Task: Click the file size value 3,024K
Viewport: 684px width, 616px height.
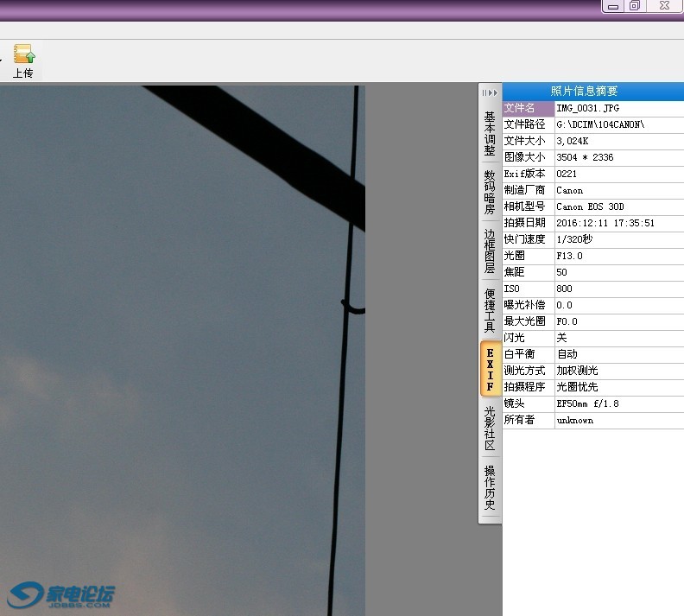Action: click(572, 141)
